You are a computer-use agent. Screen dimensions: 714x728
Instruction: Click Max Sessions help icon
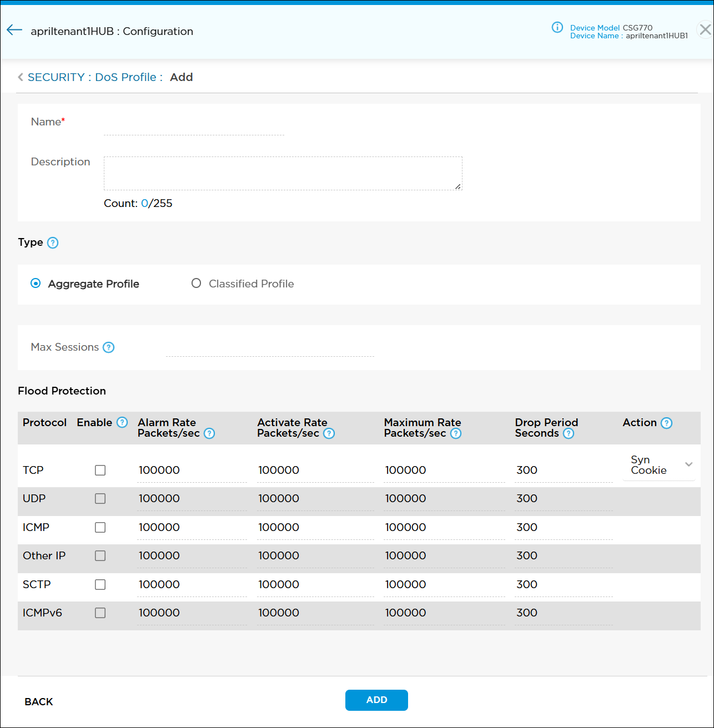pos(109,347)
